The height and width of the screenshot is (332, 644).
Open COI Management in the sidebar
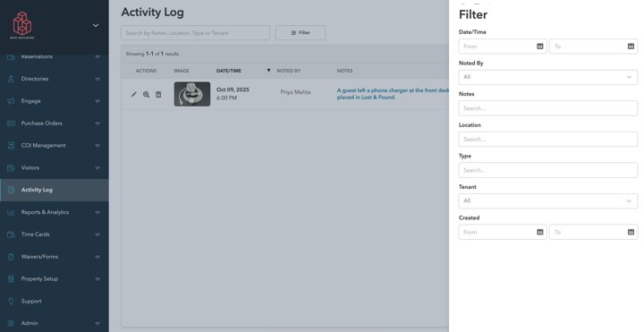55,146
